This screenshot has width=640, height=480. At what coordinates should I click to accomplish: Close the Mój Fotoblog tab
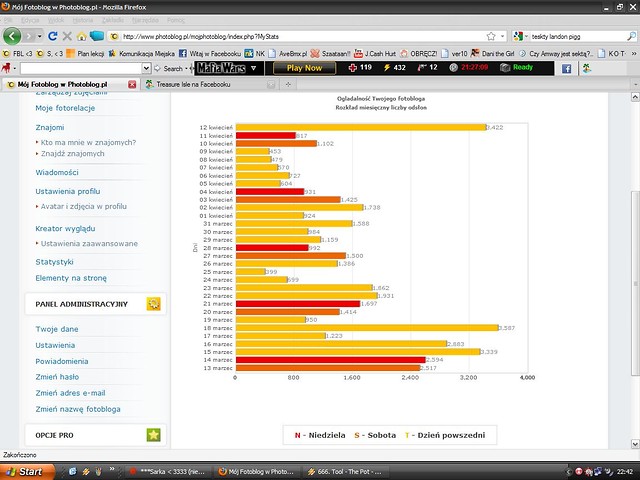[132, 84]
